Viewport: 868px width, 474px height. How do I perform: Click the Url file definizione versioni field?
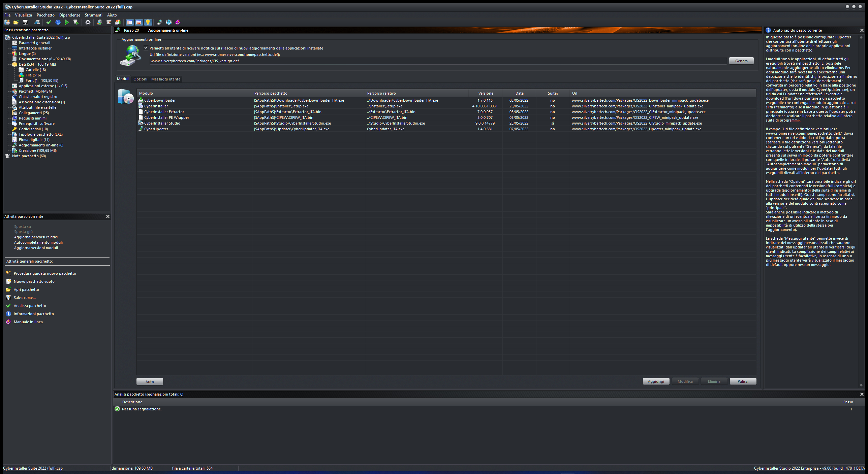(x=438, y=61)
